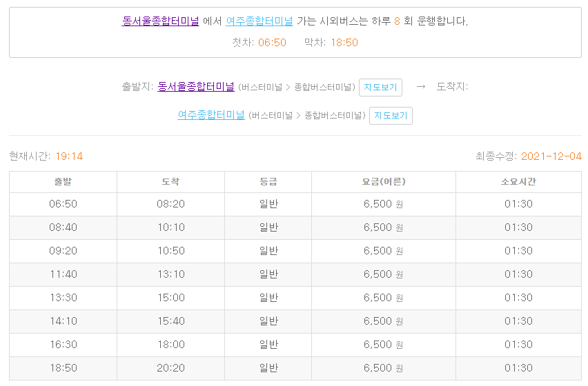Select departure 18:50 in the table

(63, 368)
